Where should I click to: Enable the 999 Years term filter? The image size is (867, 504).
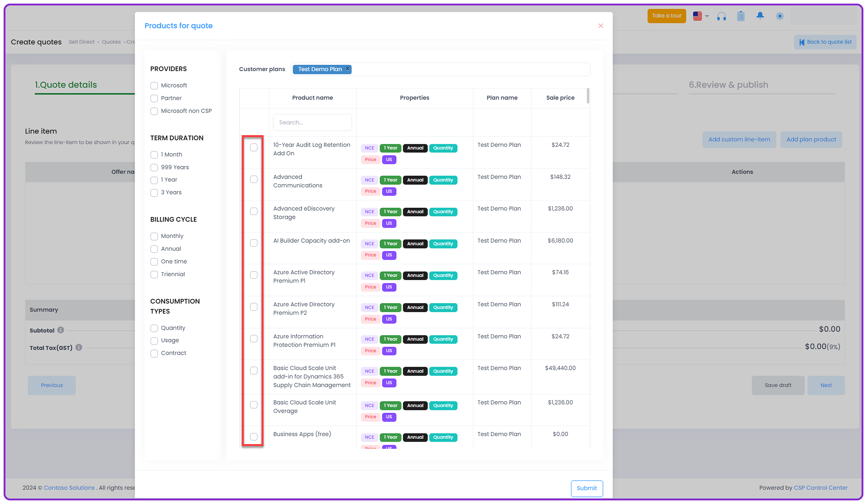pyautogui.click(x=154, y=167)
